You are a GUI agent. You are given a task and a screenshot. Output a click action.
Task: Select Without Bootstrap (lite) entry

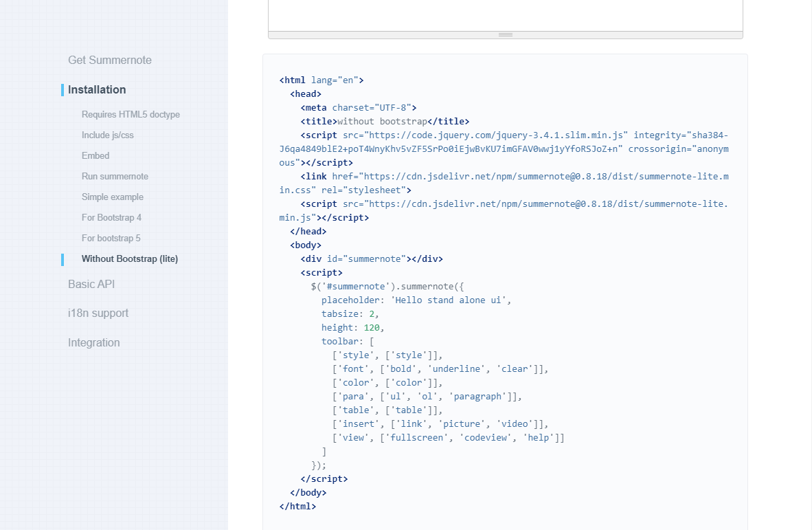click(129, 259)
